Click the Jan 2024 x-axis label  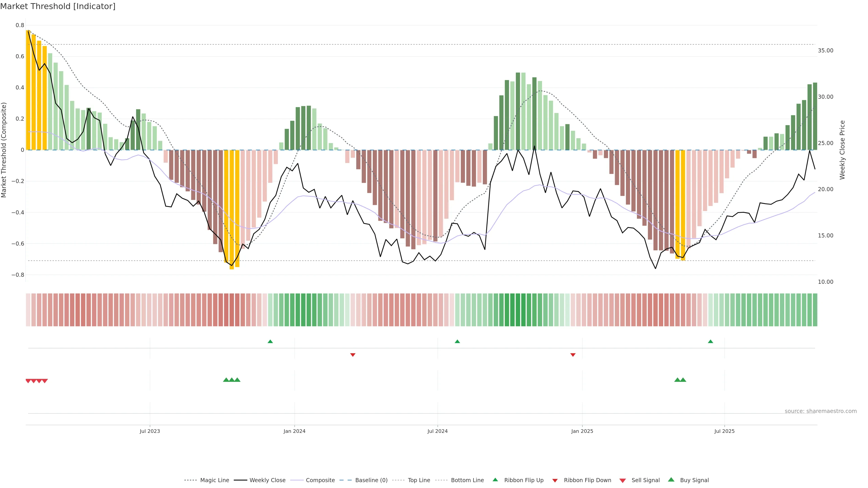[x=294, y=431]
